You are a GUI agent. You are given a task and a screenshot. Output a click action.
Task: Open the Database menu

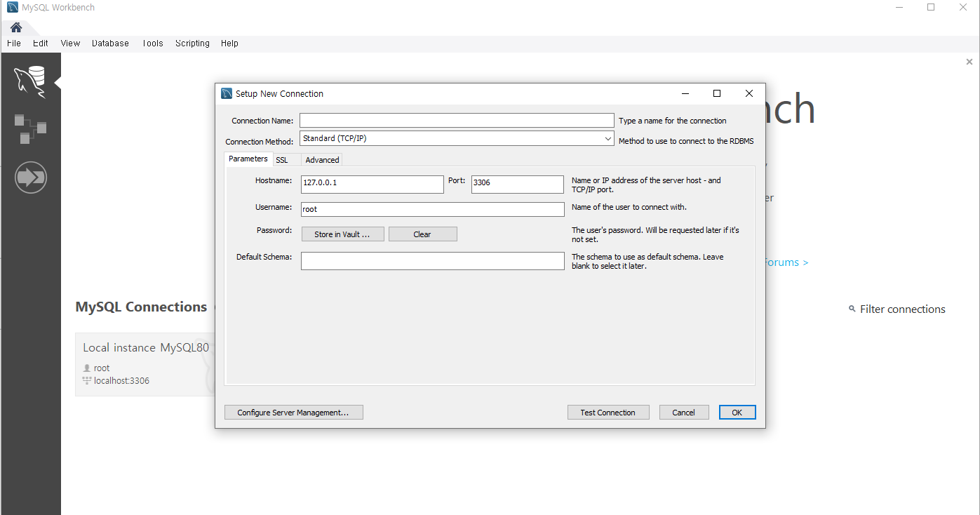(x=110, y=43)
